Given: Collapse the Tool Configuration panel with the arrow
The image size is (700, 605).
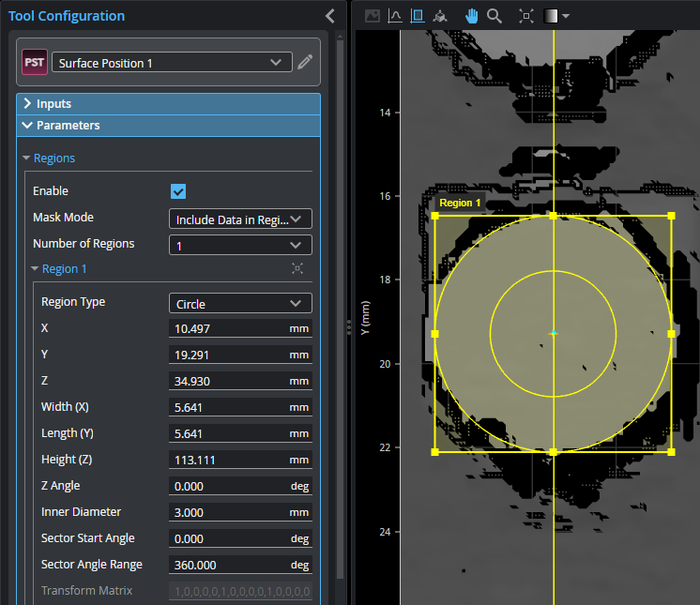Looking at the screenshot, I should pos(329,16).
